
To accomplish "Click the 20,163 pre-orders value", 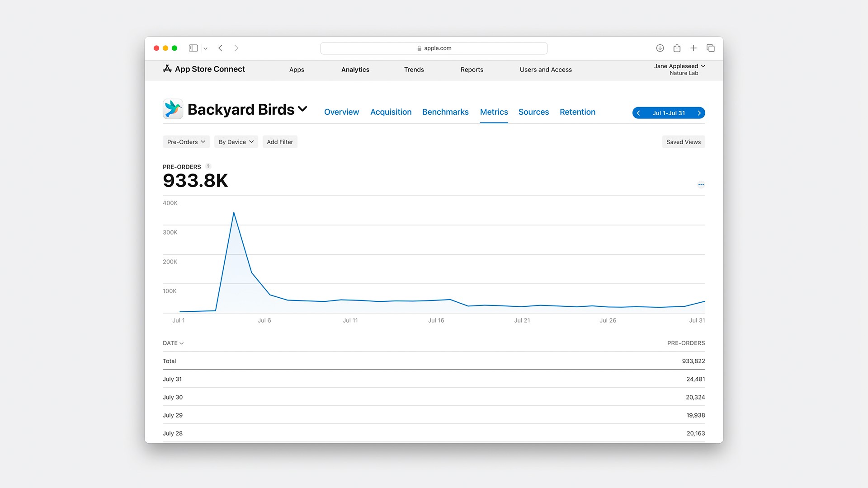I will coord(696,433).
